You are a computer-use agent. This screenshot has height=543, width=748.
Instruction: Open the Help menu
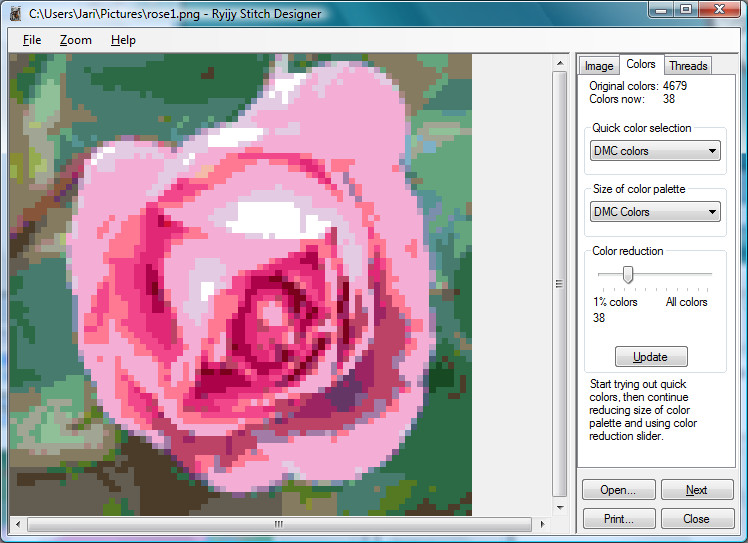point(123,40)
